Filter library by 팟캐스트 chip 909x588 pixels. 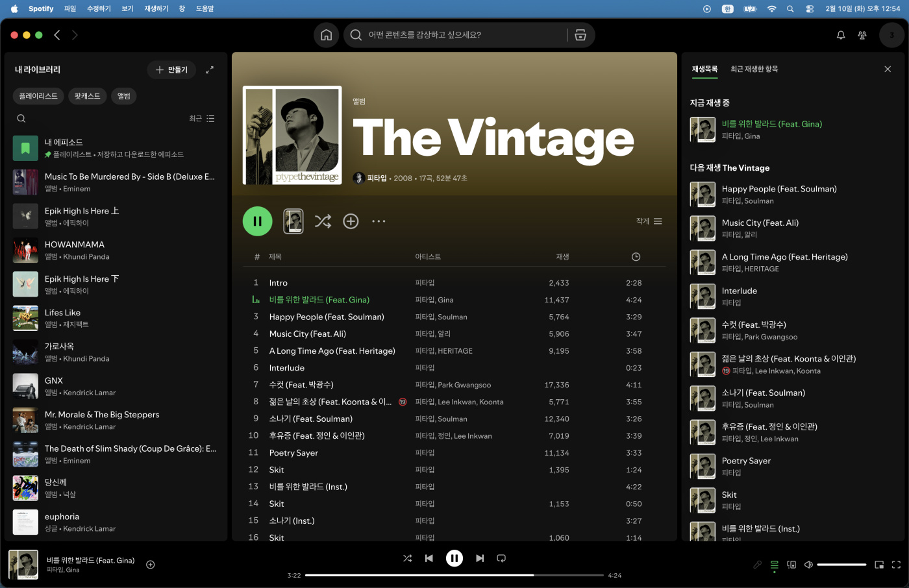[x=87, y=96]
